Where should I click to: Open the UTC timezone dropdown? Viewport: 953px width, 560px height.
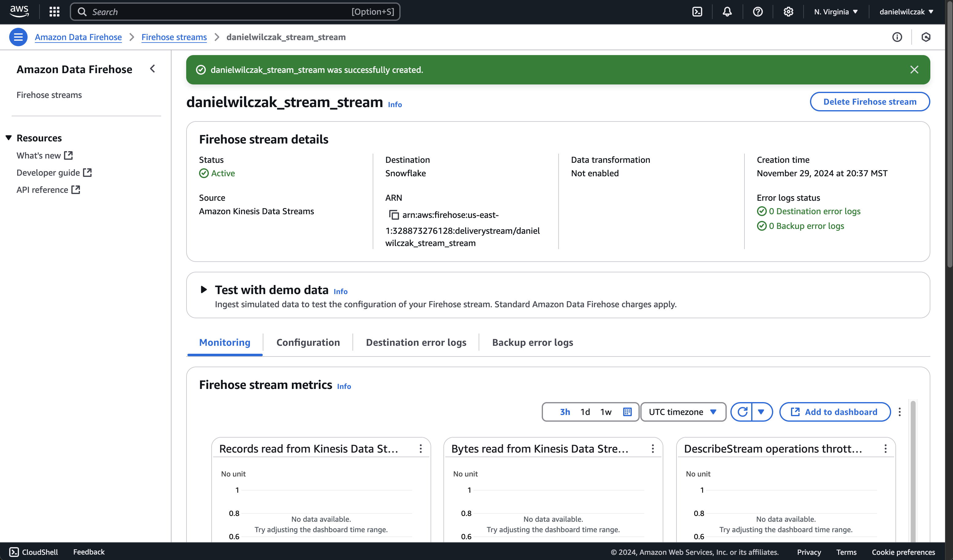click(683, 412)
